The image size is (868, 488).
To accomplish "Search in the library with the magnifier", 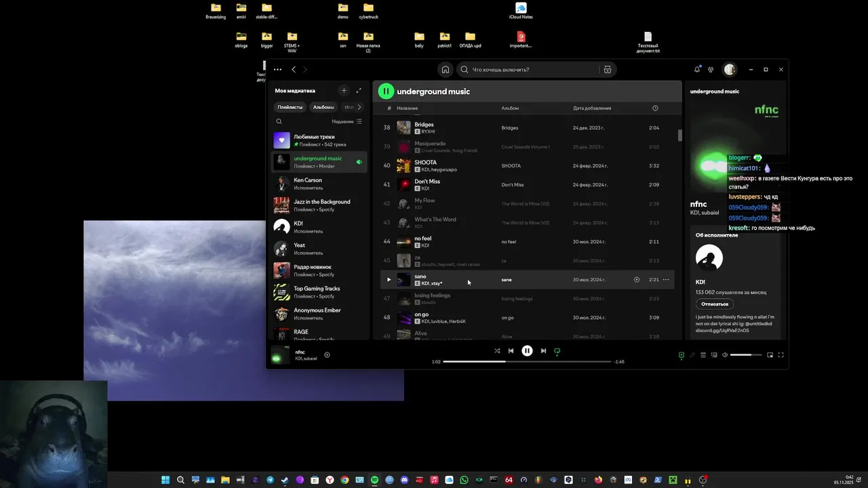I will click(279, 121).
